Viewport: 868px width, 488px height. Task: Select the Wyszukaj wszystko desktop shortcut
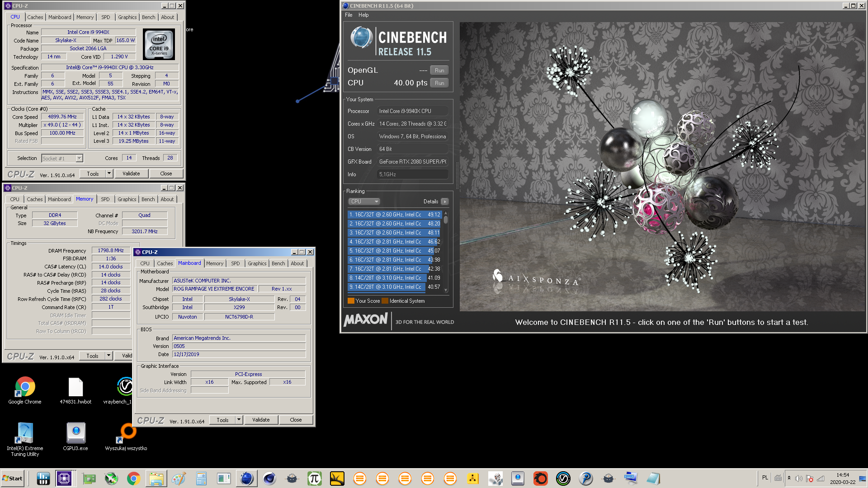[x=126, y=436]
